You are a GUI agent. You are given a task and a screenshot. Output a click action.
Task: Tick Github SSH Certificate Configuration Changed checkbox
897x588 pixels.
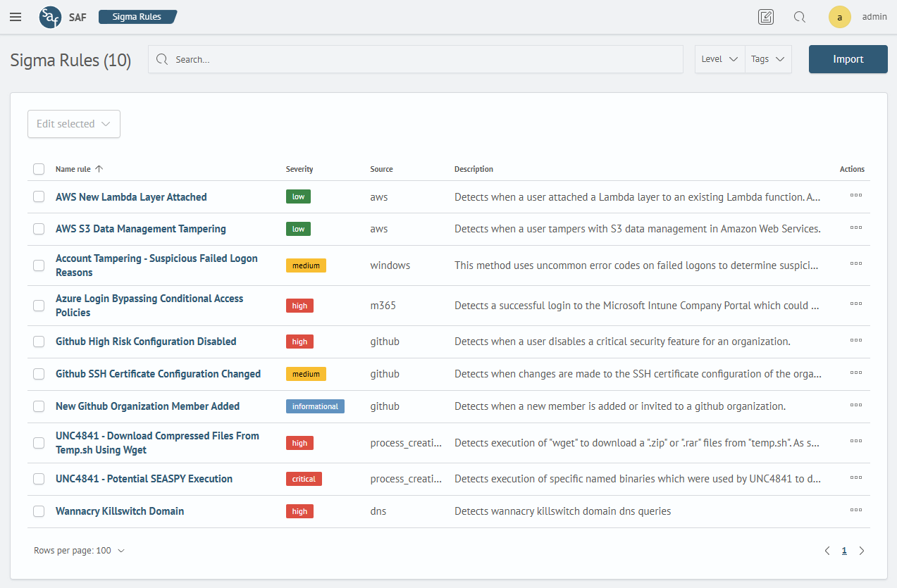[x=39, y=374]
